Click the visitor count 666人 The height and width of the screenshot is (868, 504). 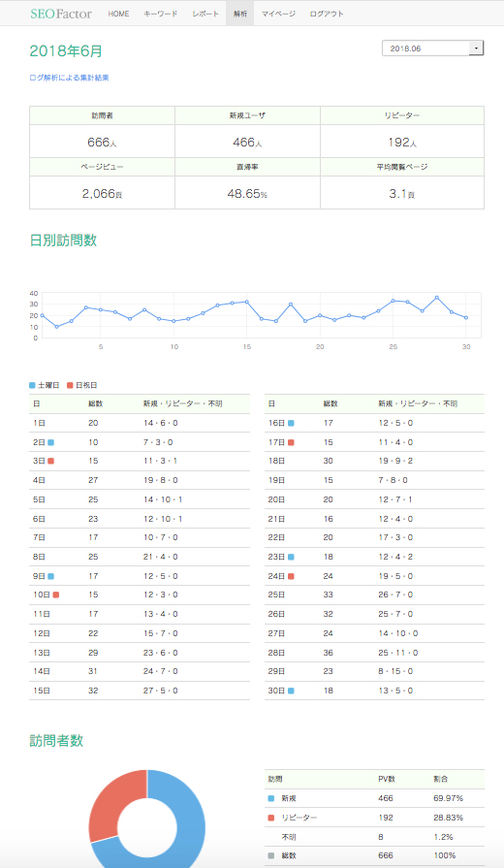(x=102, y=143)
